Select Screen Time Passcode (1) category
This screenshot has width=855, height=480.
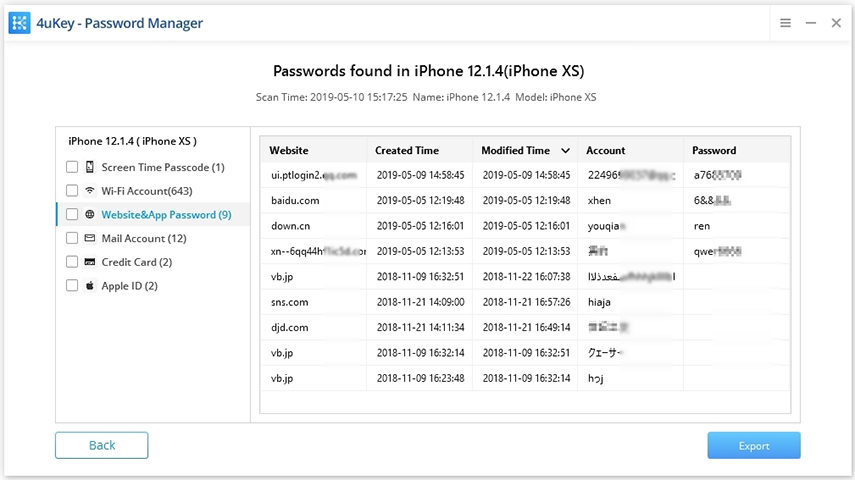(162, 167)
